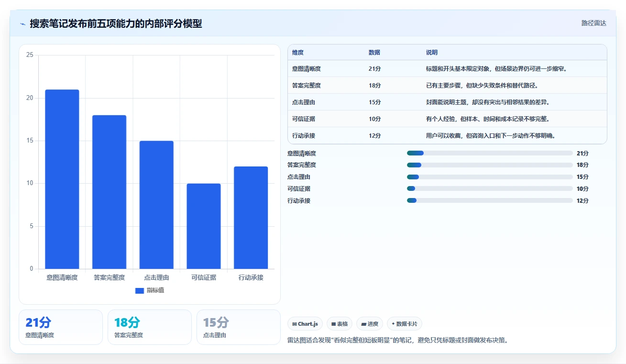The height and width of the screenshot is (364, 626).
Task: Click the 数据 column header
Action: coord(374,53)
